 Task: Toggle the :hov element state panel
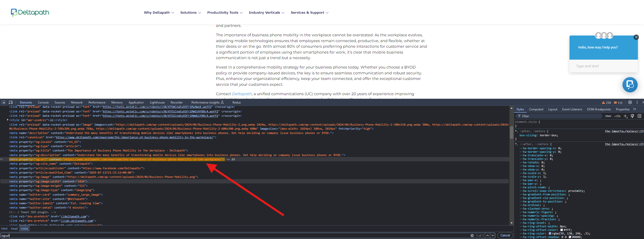(608, 116)
